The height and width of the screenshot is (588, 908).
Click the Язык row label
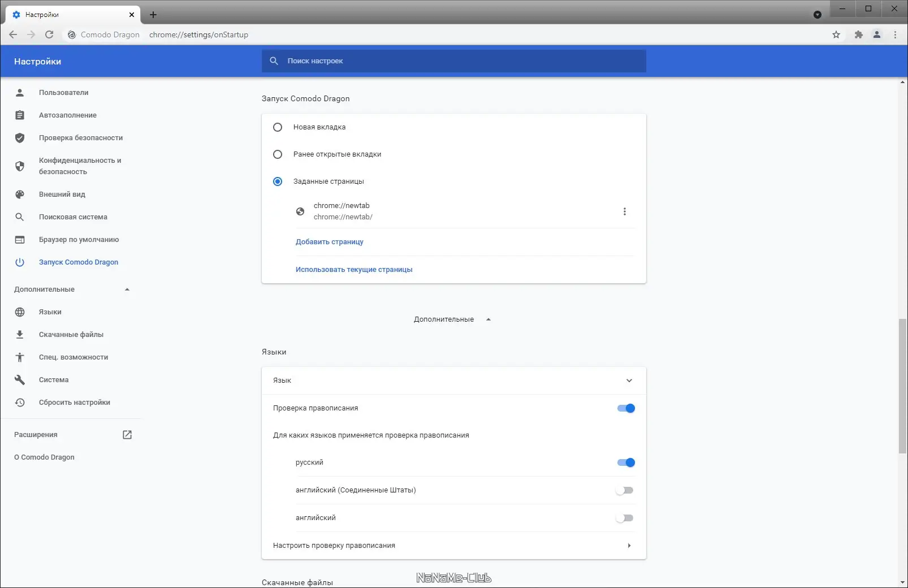tap(282, 381)
